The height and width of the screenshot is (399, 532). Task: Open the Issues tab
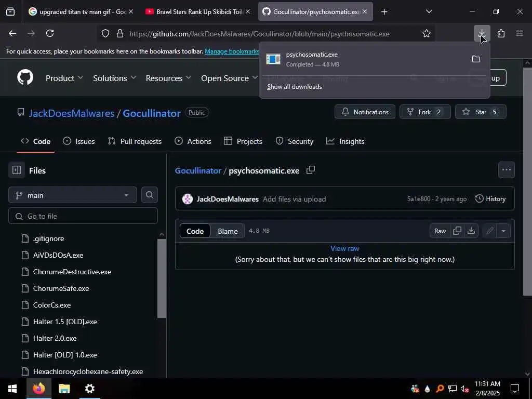[79, 141]
